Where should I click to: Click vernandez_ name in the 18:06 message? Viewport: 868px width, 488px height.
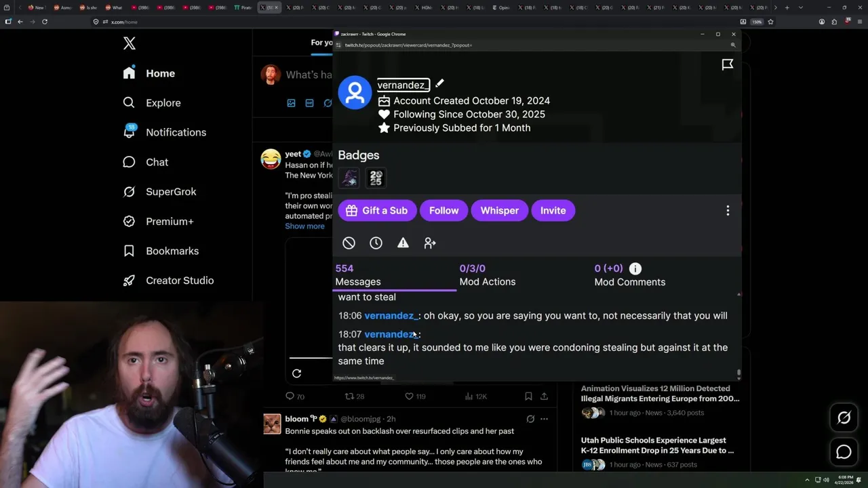coord(391,316)
